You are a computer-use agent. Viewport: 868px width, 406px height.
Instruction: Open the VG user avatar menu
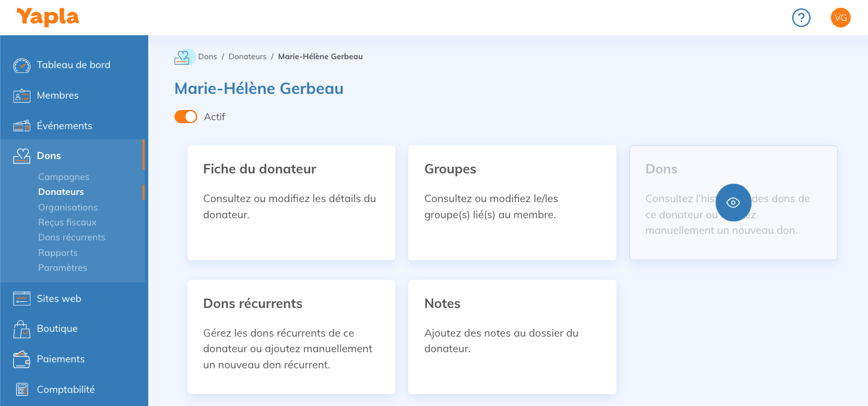841,18
